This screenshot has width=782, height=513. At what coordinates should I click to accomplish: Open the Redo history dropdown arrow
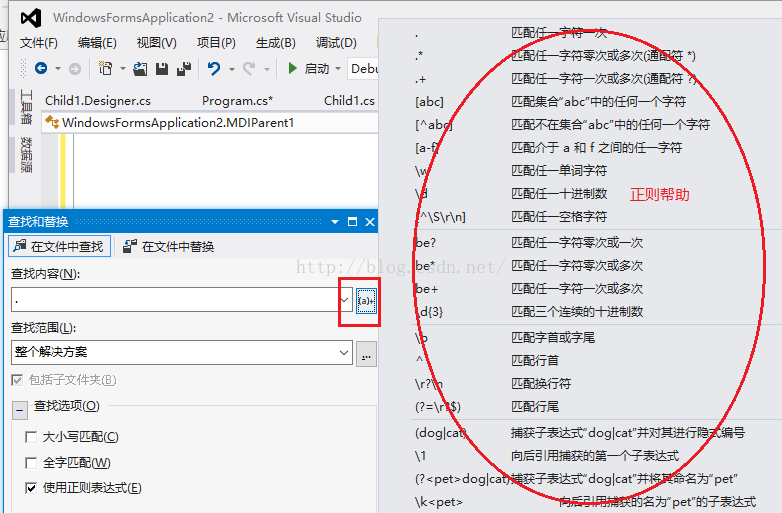[267, 69]
